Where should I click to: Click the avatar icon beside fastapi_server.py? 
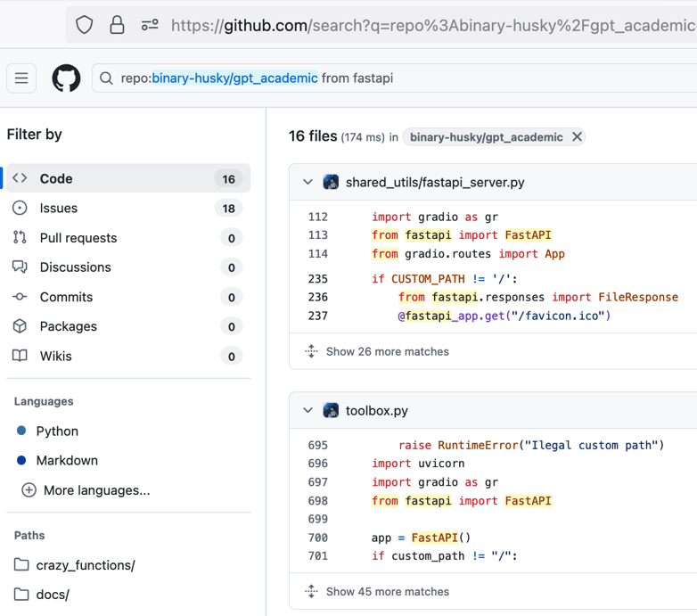pos(331,182)
